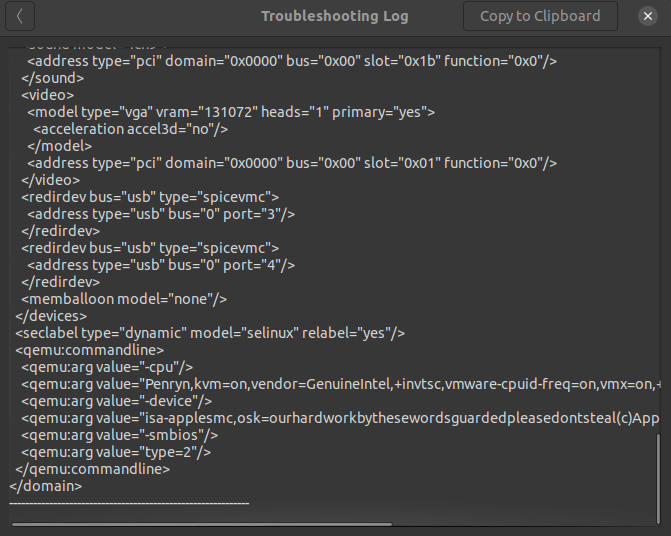The width and height of the screenshot is (671, 536).
Task: Click the </video> closing tag
Action: pos(50,180)
